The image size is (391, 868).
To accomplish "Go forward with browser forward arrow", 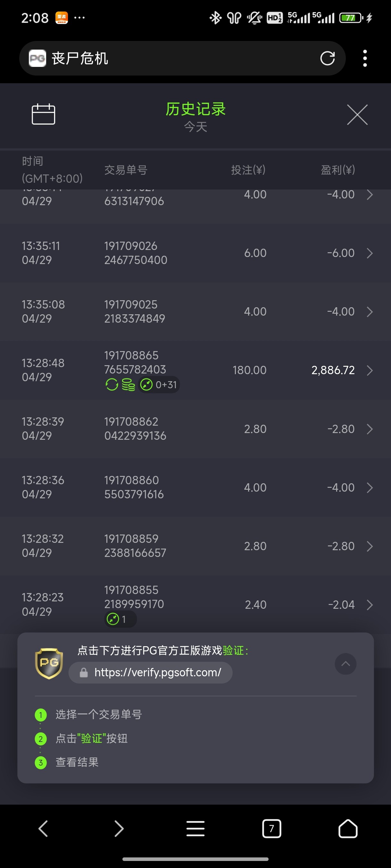I will 119,829.
